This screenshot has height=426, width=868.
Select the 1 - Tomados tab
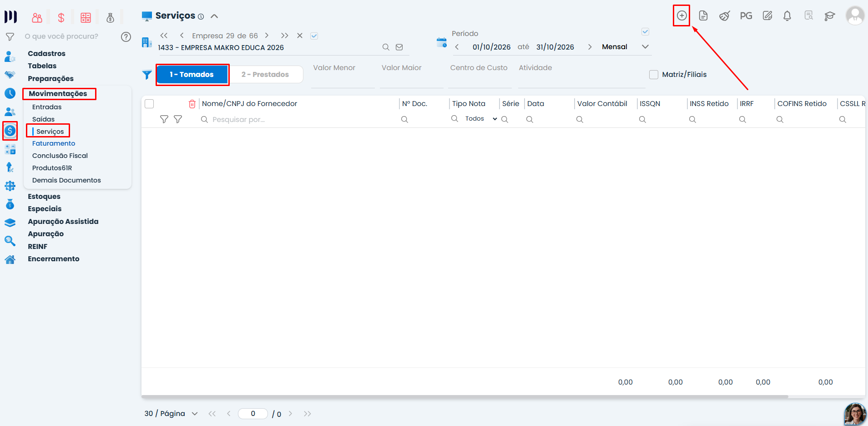tap(192, 75)
